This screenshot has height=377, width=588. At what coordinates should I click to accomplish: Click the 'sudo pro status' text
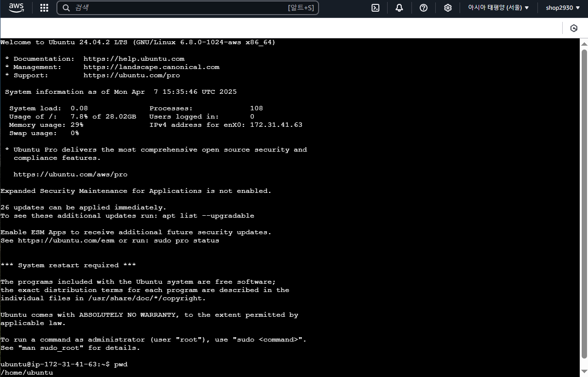[187, 240]
